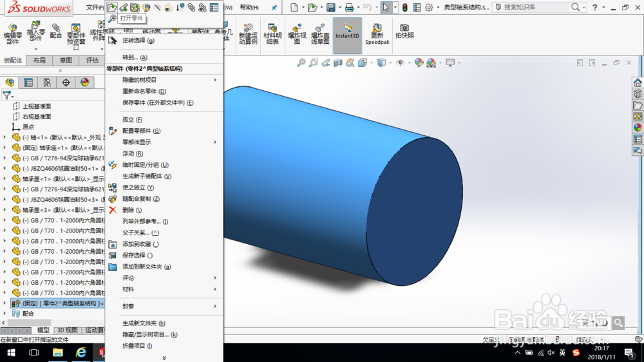
Task: Expand the 轴承盖<3> tree node
Action: tap(5, 210)
